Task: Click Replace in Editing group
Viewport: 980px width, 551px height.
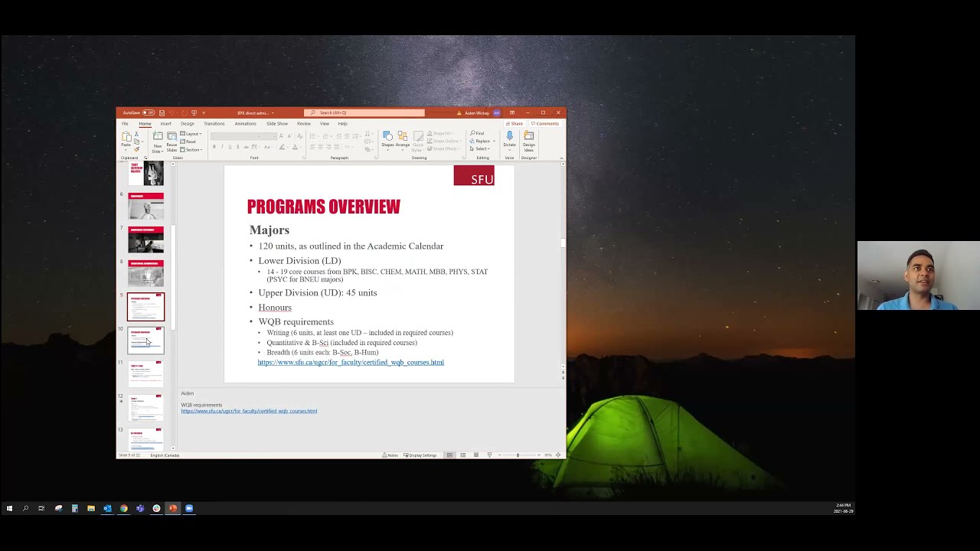Action: 482,141
